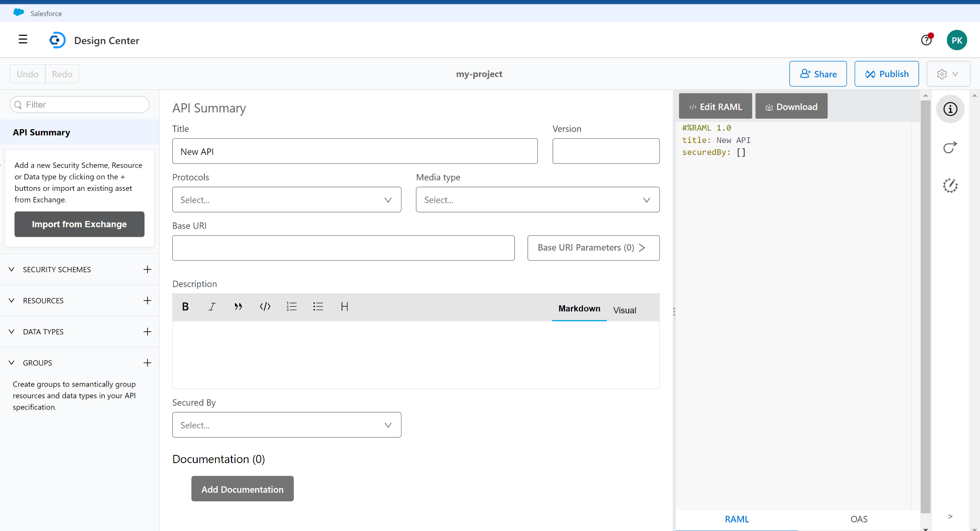Expand the RESOURCES section
The width and height of the screenshot is (980, 531).
coord(11,300)
